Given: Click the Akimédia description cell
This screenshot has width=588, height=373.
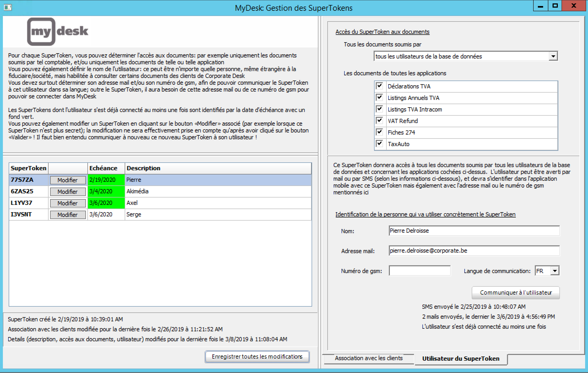Looking at the screenshot, I should coord(218,191).
